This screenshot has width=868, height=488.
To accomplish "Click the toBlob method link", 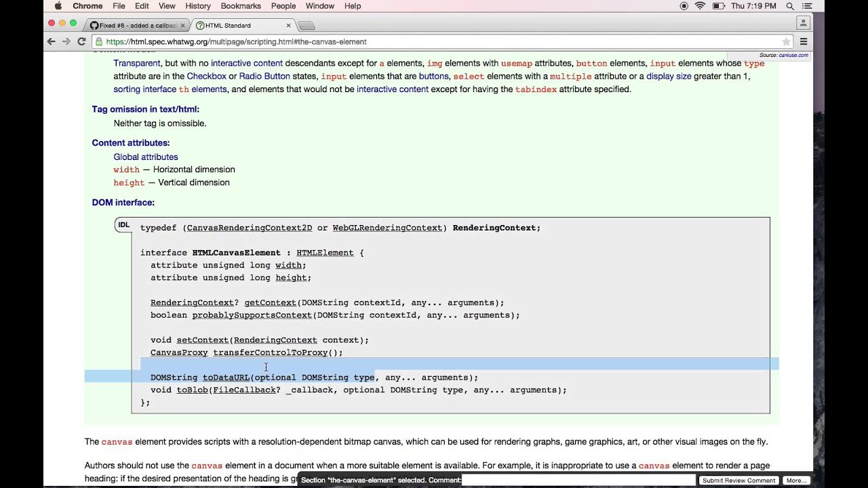I will 192,390.
